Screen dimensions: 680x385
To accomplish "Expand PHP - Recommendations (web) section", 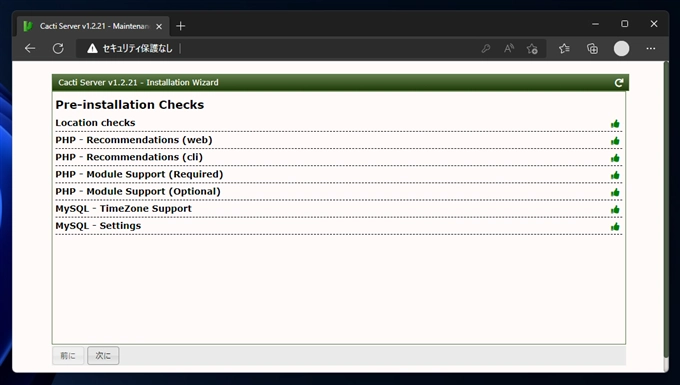I will tap(338, 140).
